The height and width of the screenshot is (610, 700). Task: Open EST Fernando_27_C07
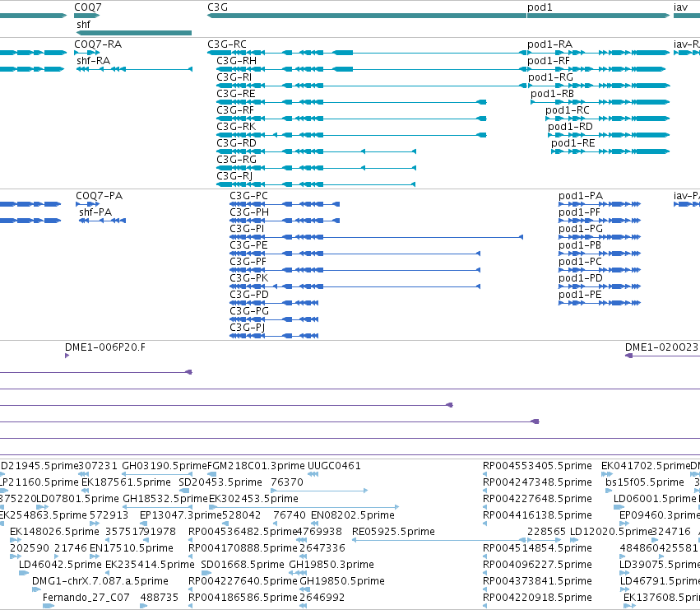[86, 598]
